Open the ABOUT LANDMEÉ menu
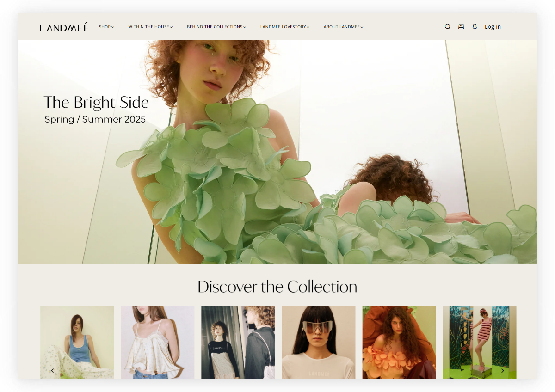555x392 pixels. point(343,26)
